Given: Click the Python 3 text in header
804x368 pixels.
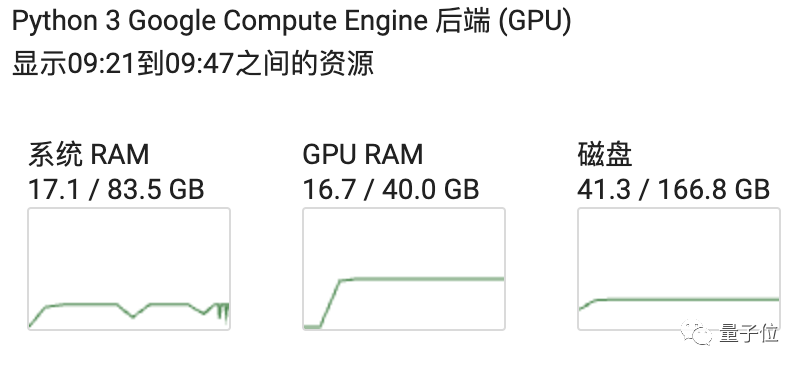Looking at the screenshot, I should (66, 23).
